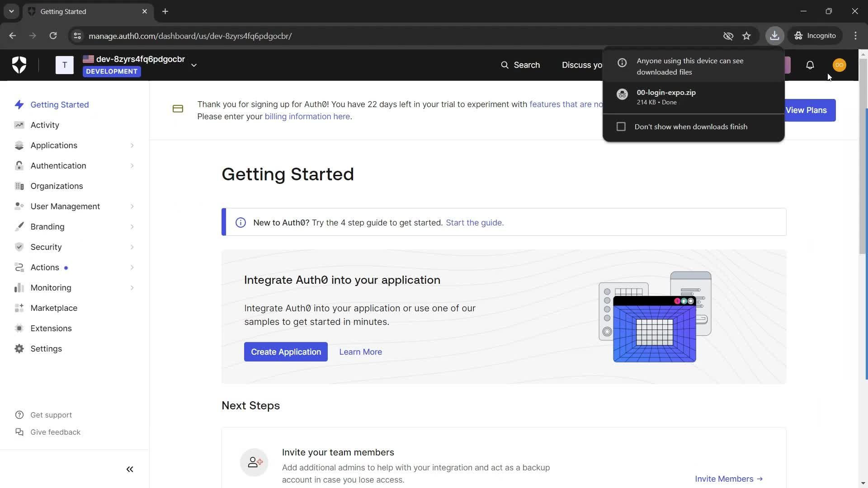Image resolution: width=868 pixels, height=488 pixels.
Task: Click the Auth0 shield logo
Action: [19, 65]
